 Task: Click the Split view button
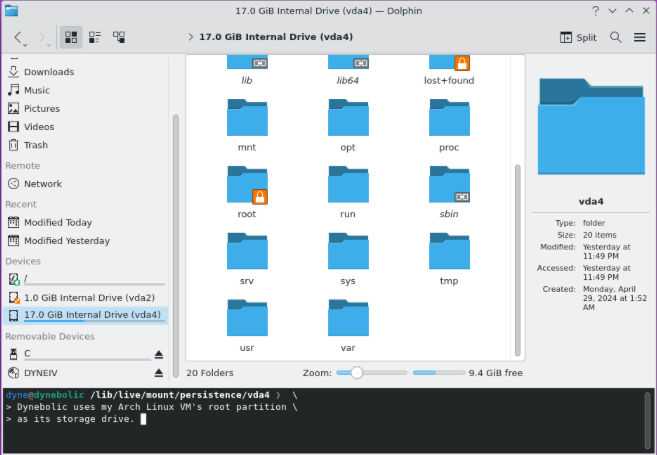click(578, 38)
